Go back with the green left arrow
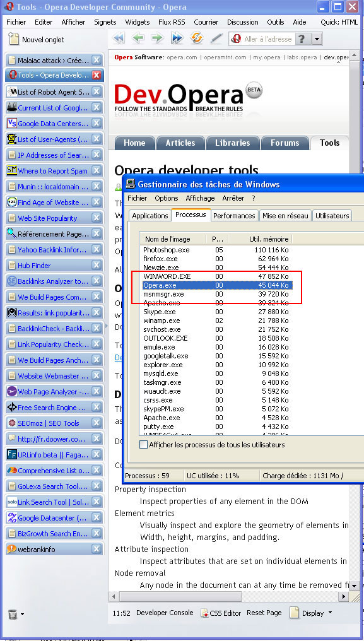Image resolution: width=364 pixels, height=641 pixels. [x=138, y=39]
